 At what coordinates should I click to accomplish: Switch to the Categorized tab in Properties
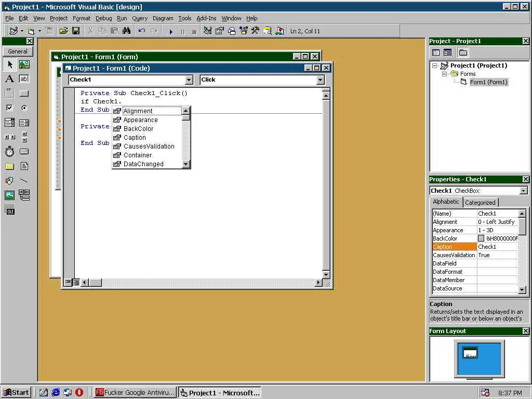click(x=480, y=203)
